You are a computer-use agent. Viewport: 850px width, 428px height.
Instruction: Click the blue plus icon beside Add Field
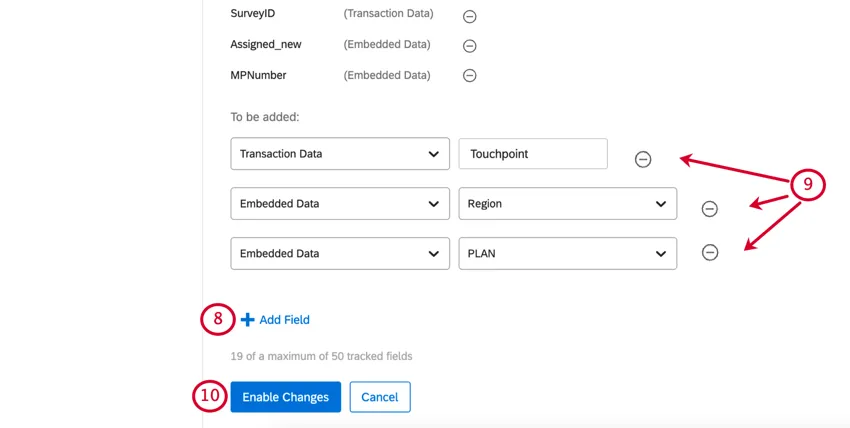tap(247, 320)
